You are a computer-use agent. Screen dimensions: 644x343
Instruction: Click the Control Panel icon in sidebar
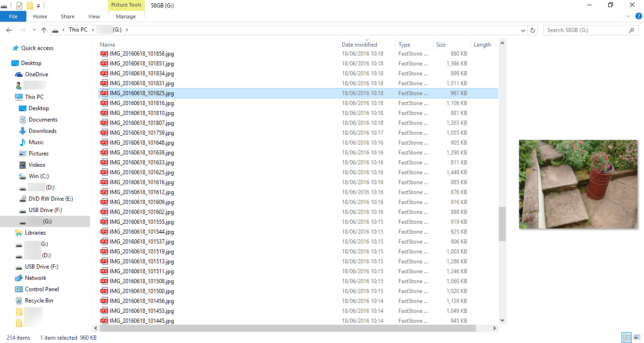tap(19, 289)
